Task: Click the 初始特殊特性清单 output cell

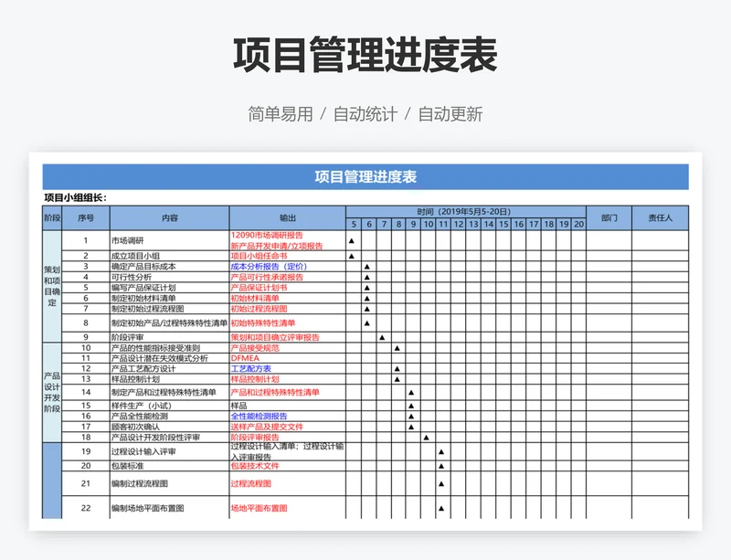Action: tap(288, 323)
